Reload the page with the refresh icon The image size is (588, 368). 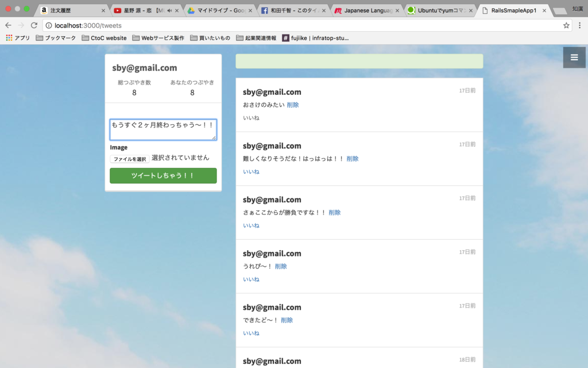[34, 25]
